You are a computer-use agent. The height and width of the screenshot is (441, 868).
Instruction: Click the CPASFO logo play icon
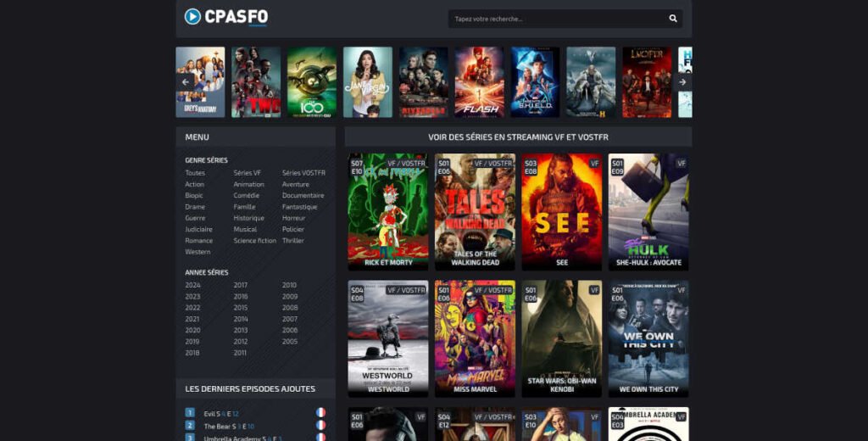192,17
